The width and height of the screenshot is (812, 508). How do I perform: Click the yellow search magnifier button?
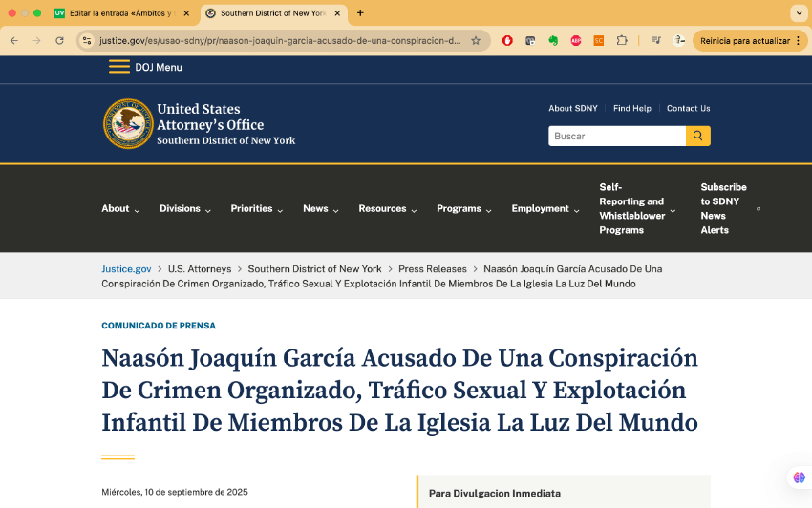pyautogui.click(x=698, y=136)
